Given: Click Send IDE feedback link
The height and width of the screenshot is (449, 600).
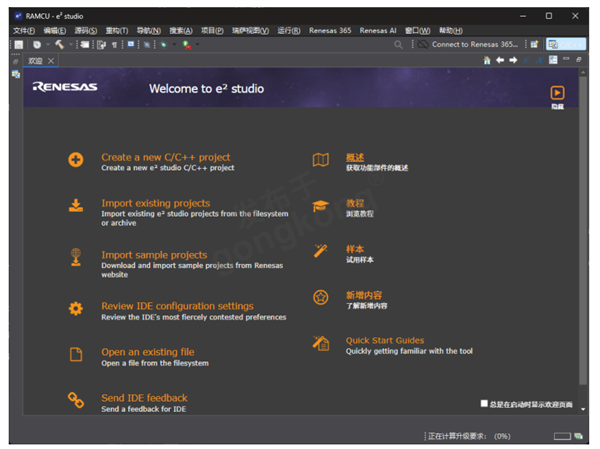Looking at the screenshot, I should 144,398.
